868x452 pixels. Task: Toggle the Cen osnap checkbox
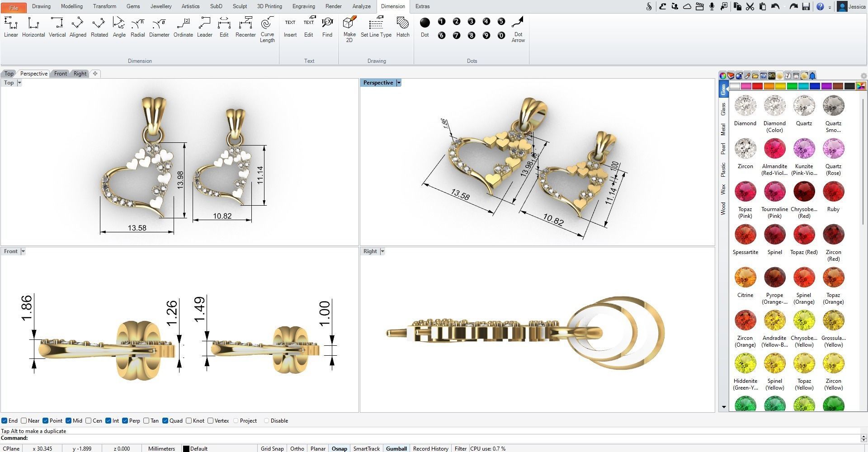(x=88, y=421)
